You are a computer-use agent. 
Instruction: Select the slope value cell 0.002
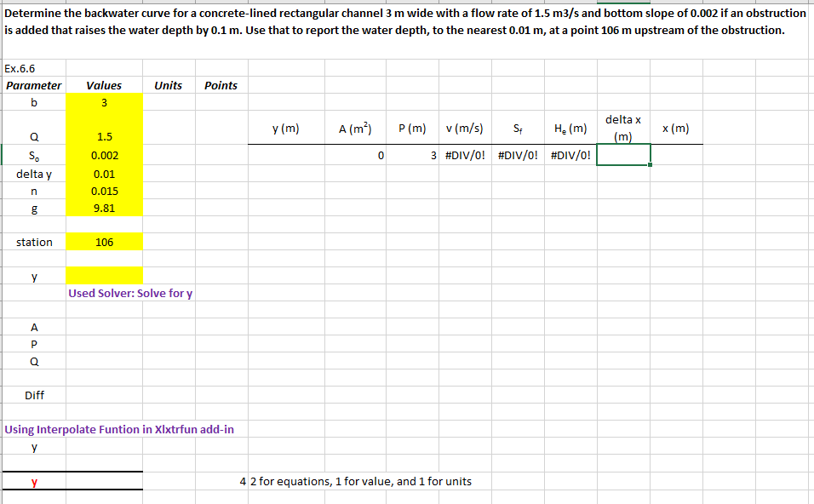[105, 155]
